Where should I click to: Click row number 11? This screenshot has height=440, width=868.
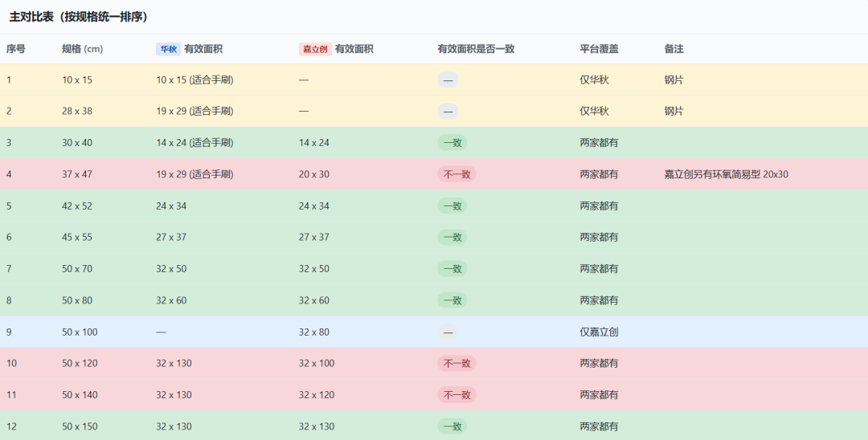[x=11, y=395]
